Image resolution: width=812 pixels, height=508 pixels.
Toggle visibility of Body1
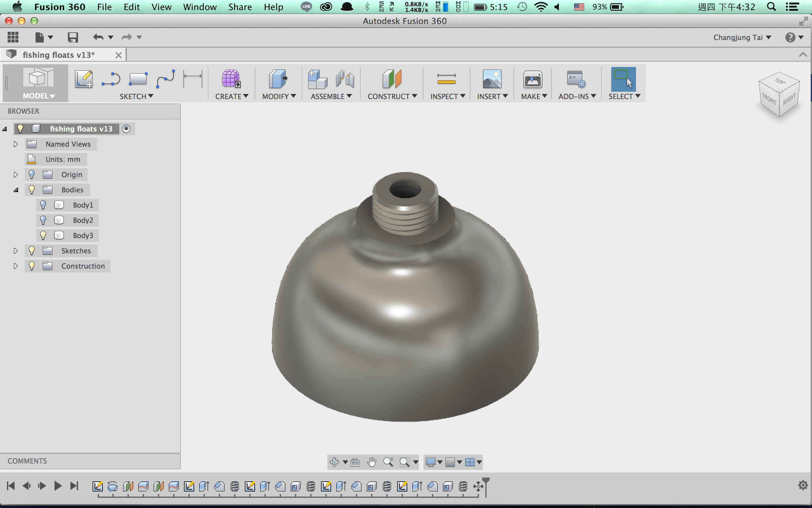43,204
